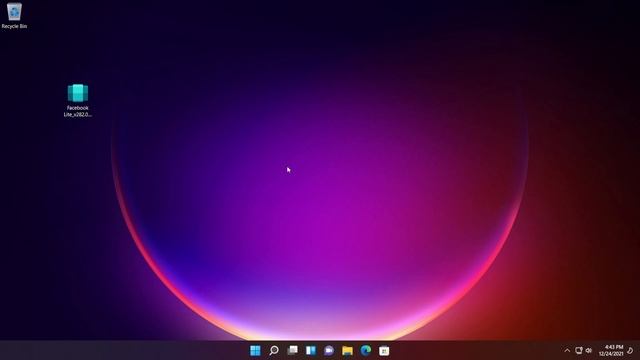
Task: Open the network status tray icon
Action: click(x=578, y=350)
